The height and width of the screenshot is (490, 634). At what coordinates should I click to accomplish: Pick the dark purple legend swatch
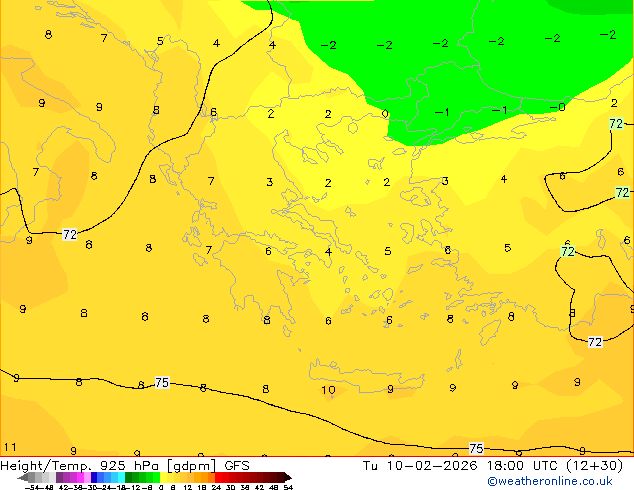59,477
